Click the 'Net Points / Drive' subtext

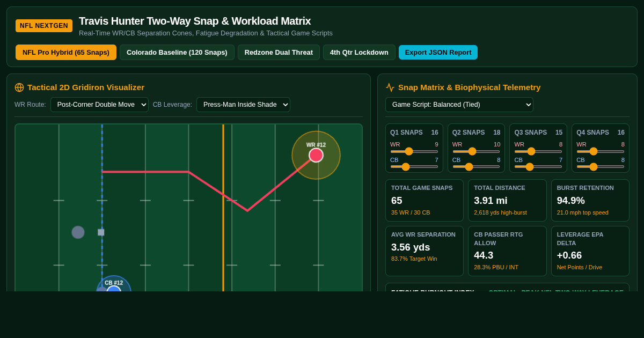pyautogui.click(x=580, y=267)
